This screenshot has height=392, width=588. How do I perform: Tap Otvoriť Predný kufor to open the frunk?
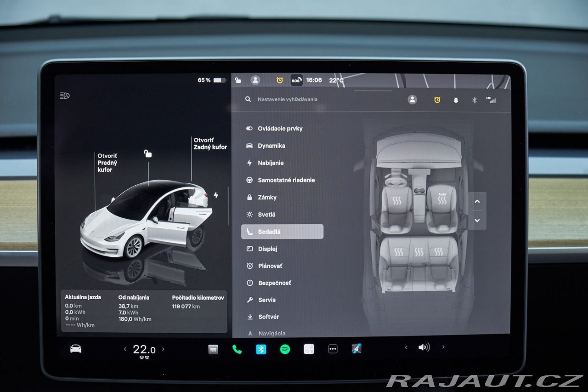click(x=107, y=163)
